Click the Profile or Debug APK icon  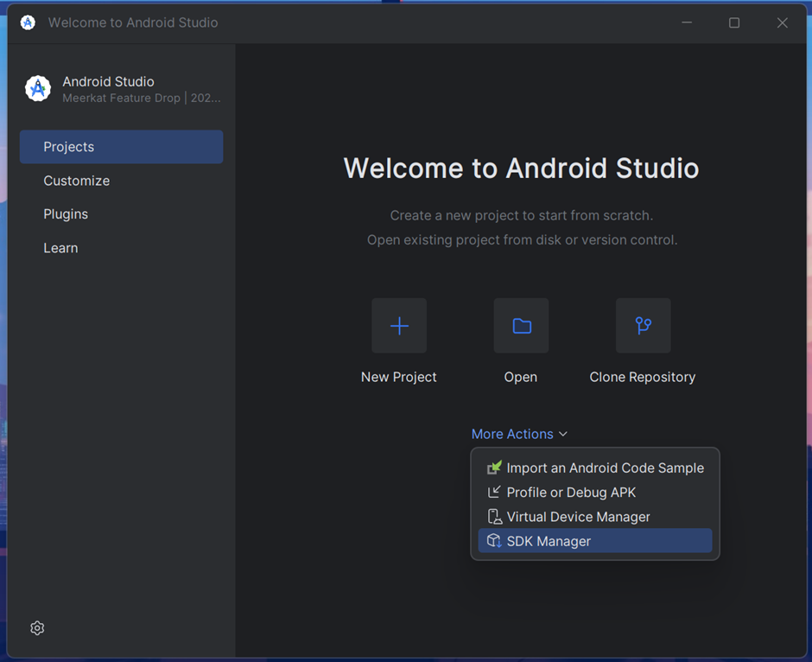(494, 492)
